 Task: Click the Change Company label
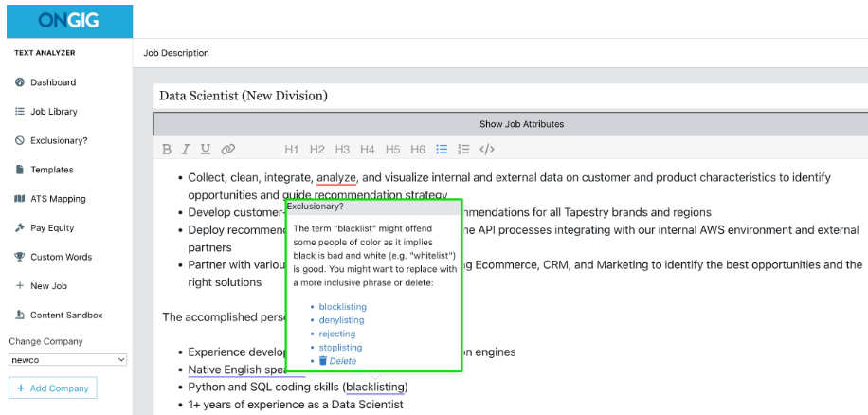tap(45, 341)
